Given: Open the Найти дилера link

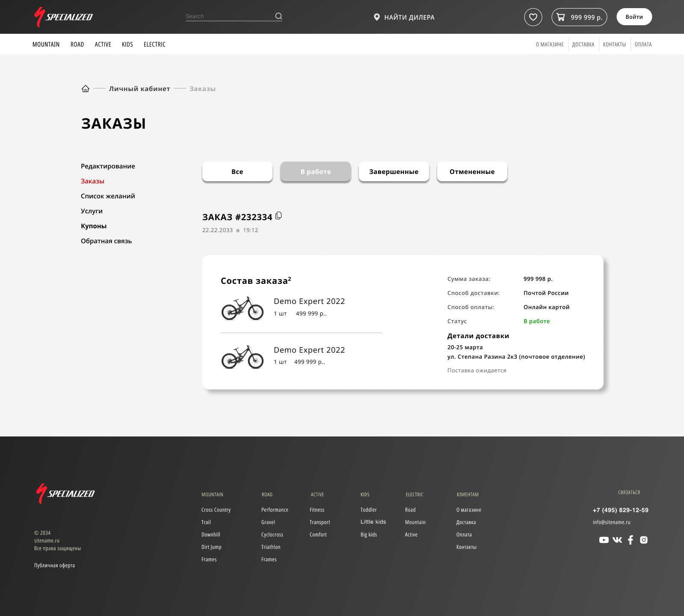Looking at the screenshot, I should [x=409, y=18].
